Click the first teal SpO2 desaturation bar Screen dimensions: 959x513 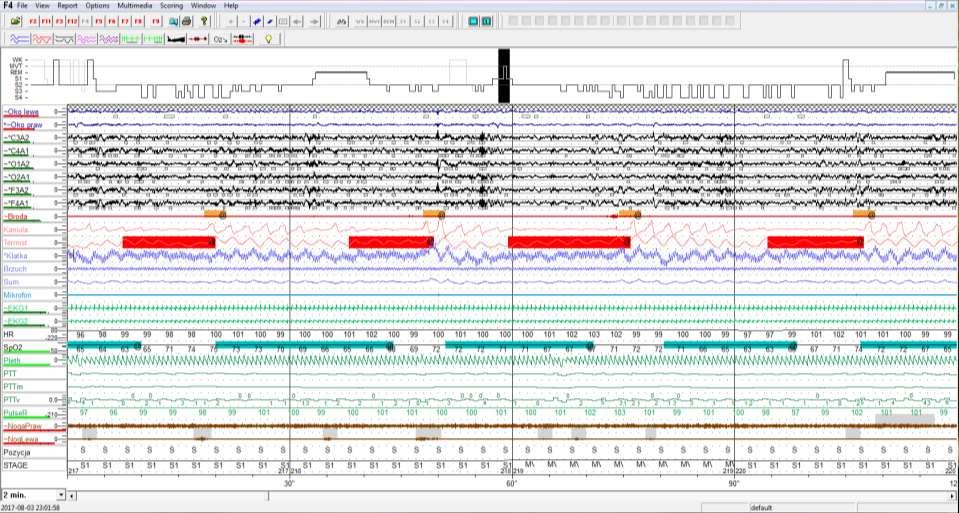[x=105, y=345]
